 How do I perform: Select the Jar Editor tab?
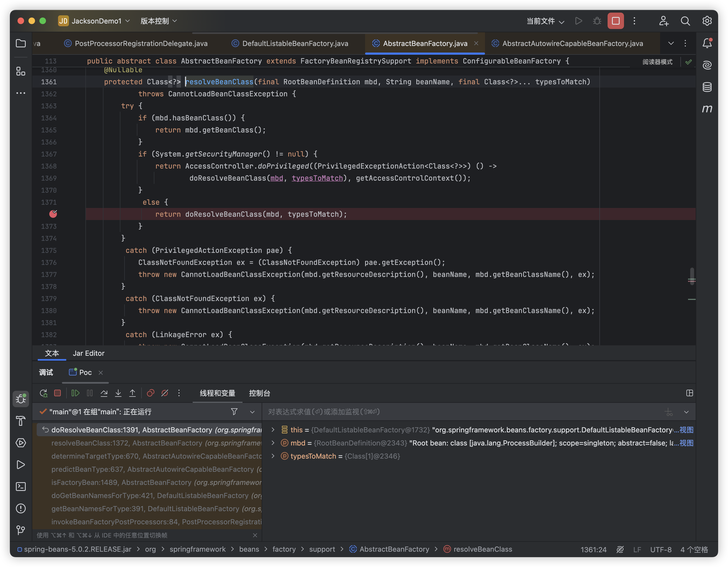(x=88, y=353)
